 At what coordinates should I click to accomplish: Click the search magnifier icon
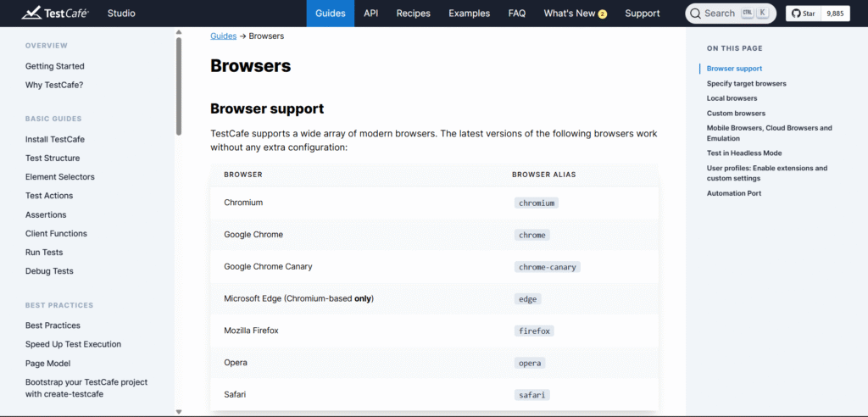695,14
